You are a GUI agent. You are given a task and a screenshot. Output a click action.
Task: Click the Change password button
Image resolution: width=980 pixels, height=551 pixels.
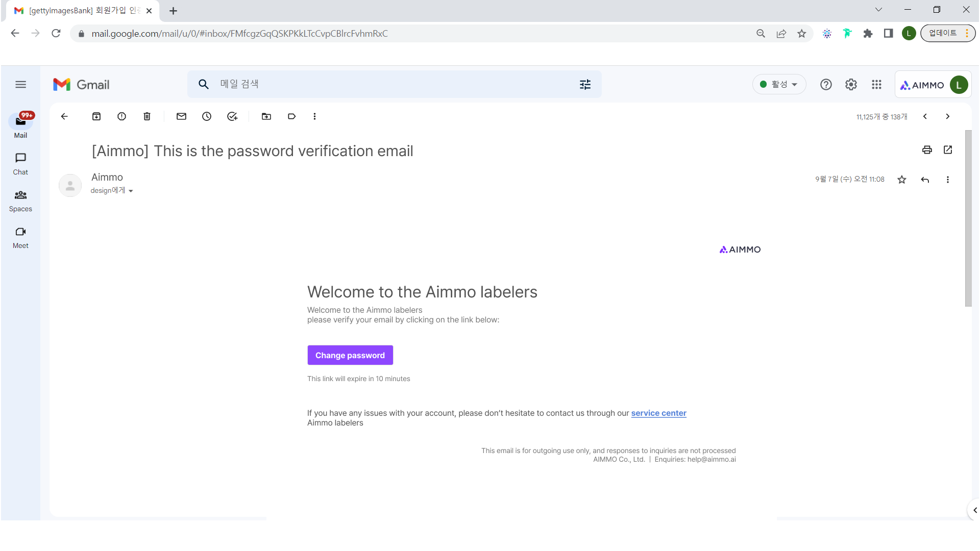[350, 355]
